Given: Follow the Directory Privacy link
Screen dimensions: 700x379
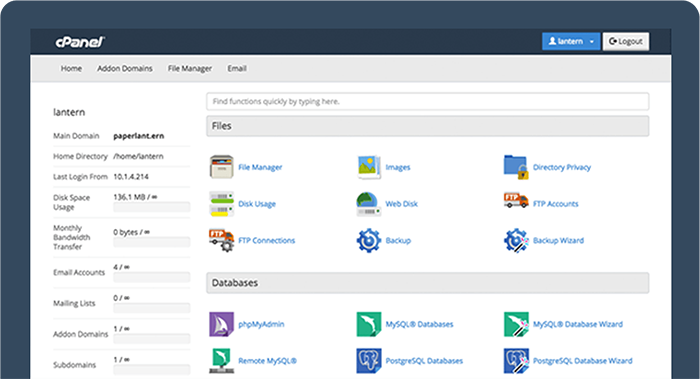Looking at the screenshot, I should [x=562, y=167].
